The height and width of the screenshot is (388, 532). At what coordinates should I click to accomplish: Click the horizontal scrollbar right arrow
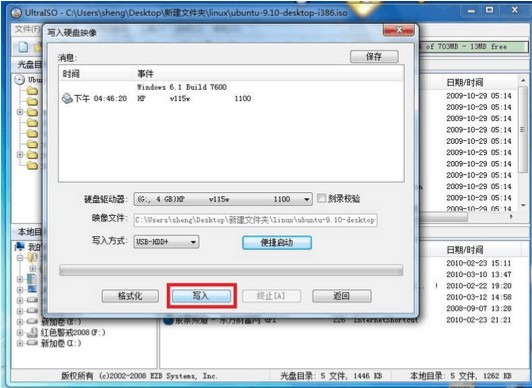pyautogui.click(x=511, y=216)
